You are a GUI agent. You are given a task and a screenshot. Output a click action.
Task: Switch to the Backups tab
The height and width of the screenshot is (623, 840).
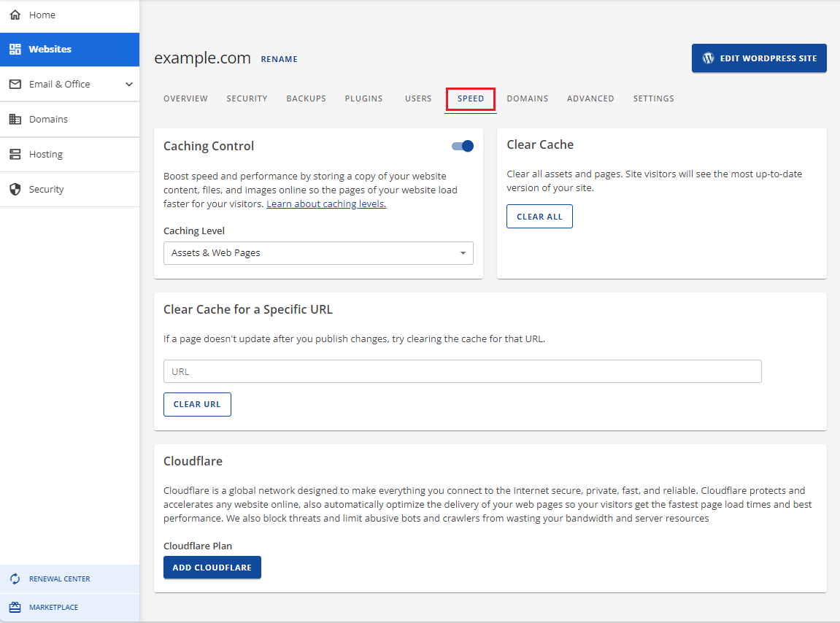[306, 98]
